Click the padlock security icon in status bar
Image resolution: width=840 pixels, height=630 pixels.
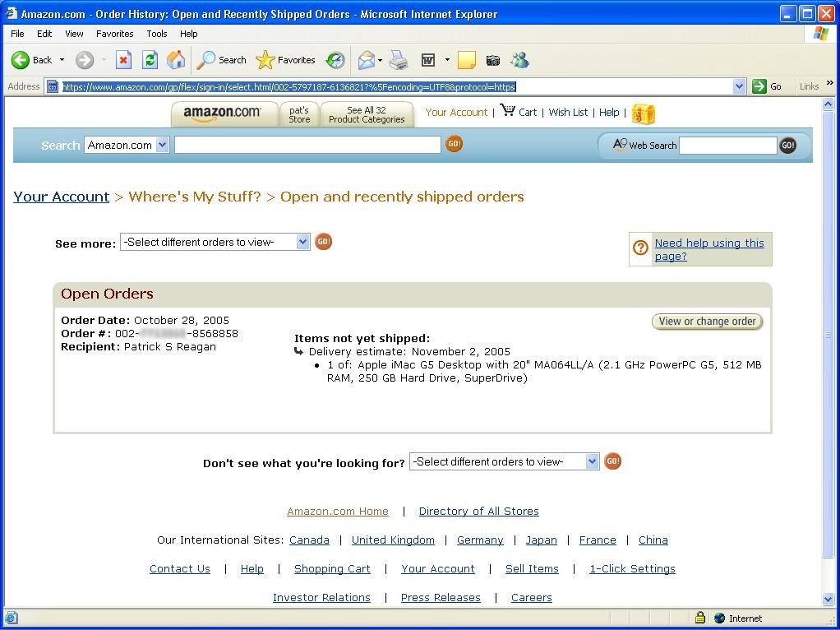(x=699, y=618)
